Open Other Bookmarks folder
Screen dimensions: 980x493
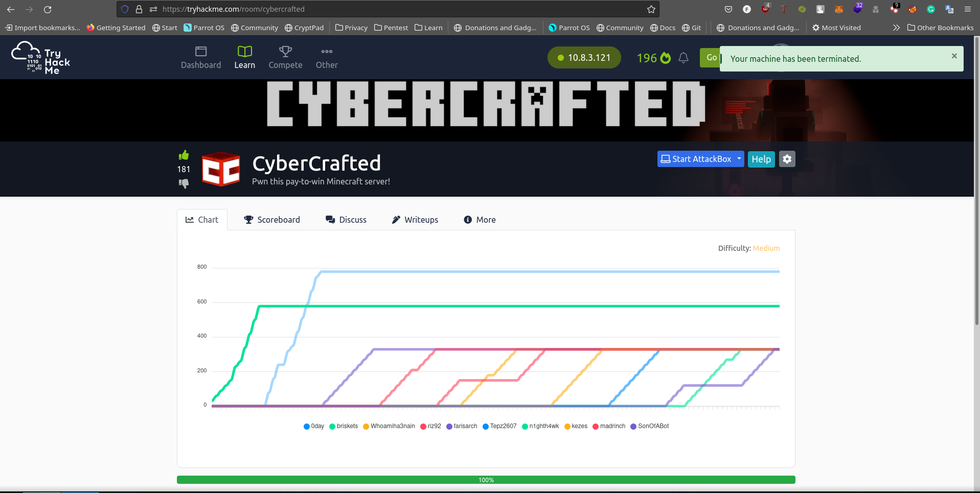tap(941, 28)
